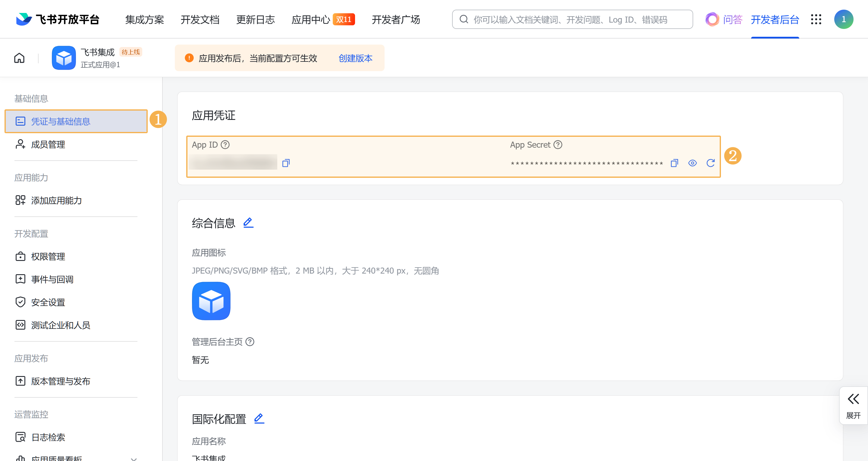Open the apps grid menu

(816, 20)
